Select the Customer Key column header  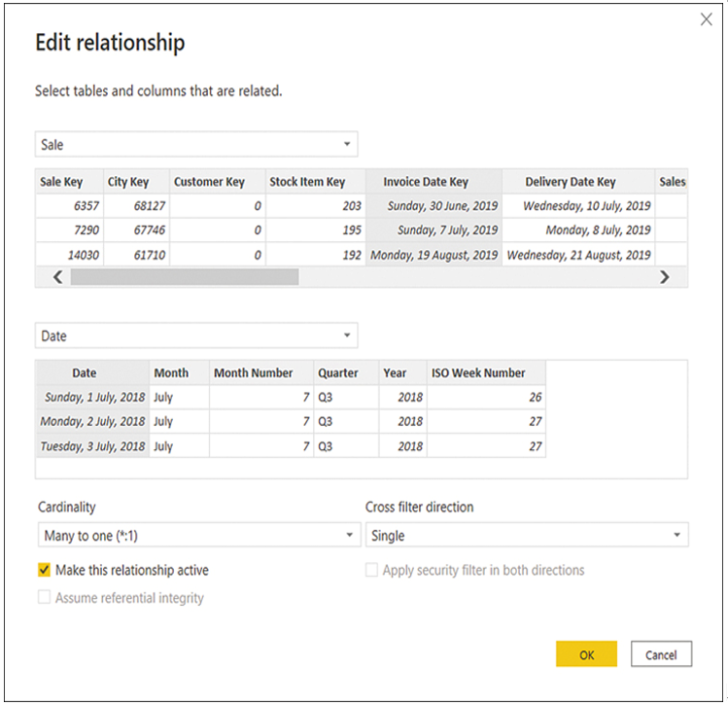tap(218, 182)
